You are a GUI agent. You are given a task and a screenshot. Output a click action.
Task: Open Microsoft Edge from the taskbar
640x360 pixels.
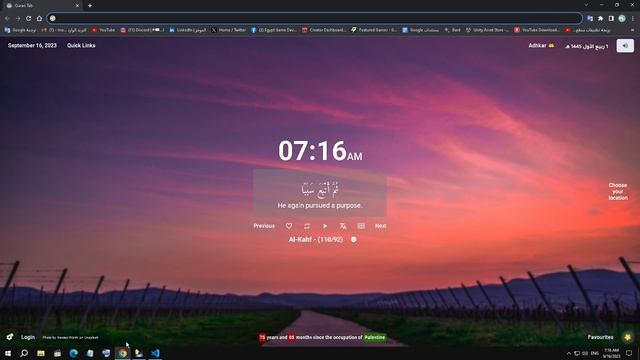[73, 353]
